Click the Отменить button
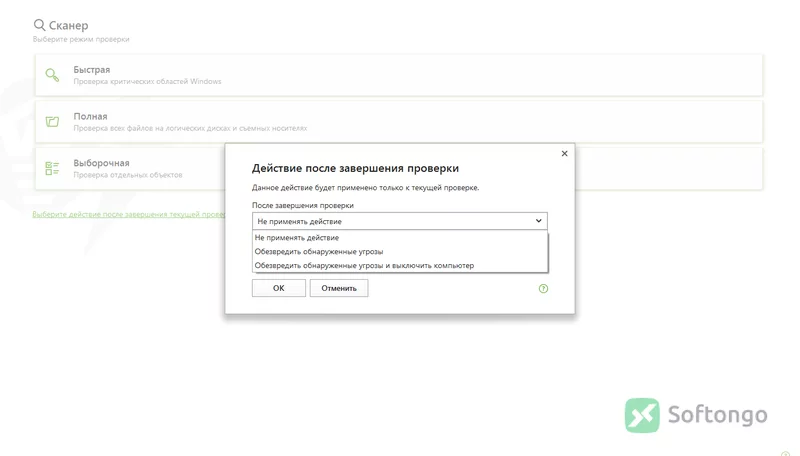Viewport: 800px width, 456px height. (339, 288)
